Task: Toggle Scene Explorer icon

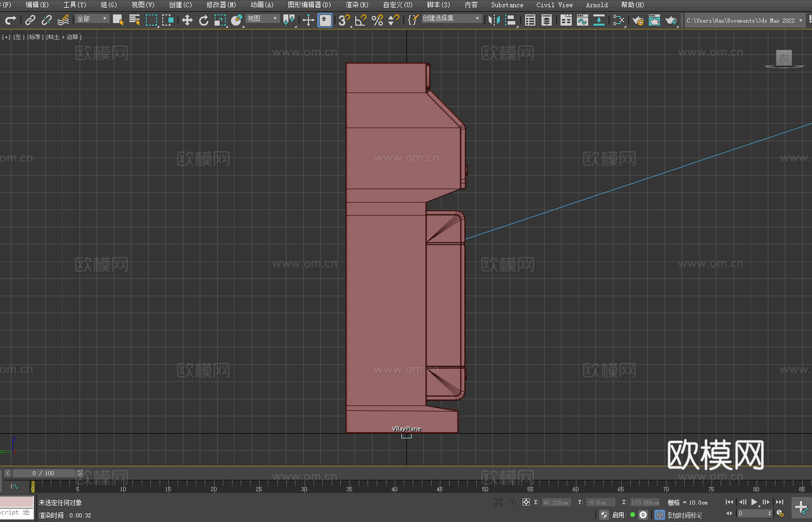Action: [x=530, y=20]
